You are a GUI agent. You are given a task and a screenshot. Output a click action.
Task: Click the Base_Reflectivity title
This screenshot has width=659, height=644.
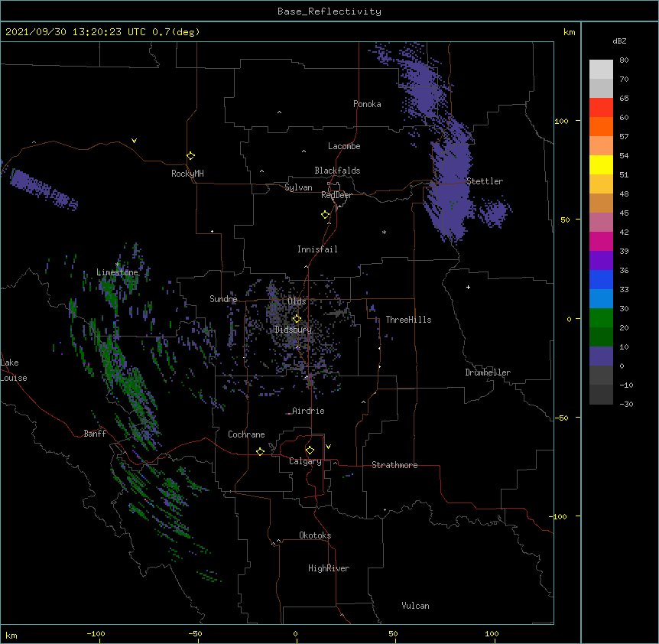(x=329, y=11)
